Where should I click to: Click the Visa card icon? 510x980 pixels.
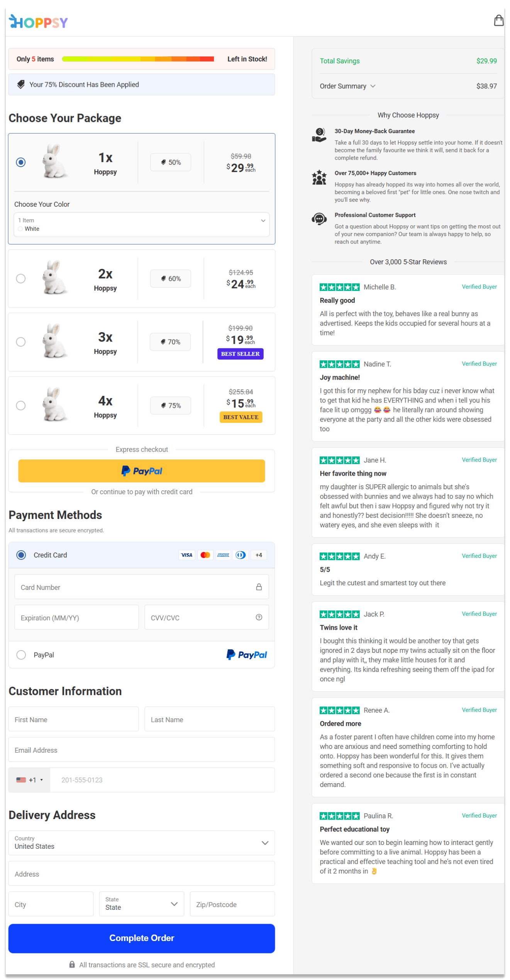[x=187, y=555]
